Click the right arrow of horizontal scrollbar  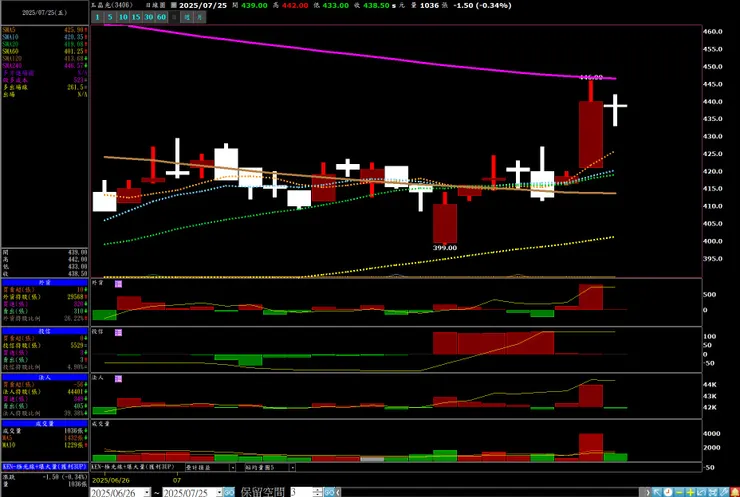point(648,492)
